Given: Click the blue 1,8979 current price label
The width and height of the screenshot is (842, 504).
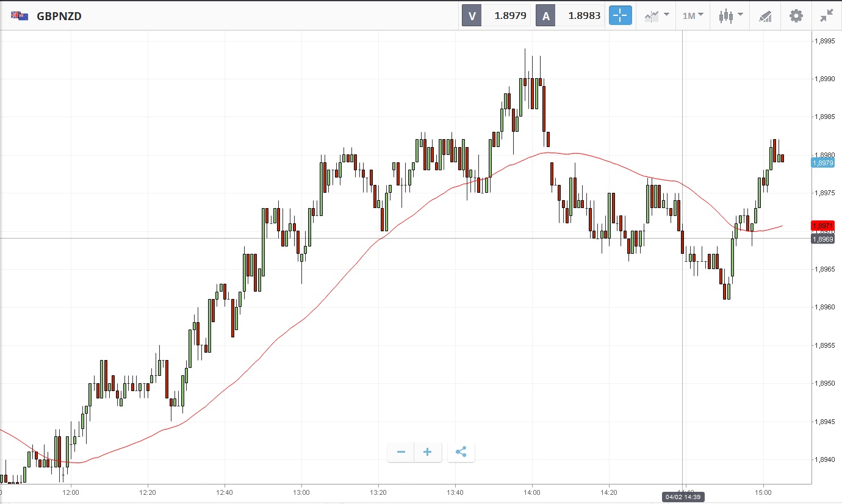Looking at the screenshot, I should pos(823,162).
